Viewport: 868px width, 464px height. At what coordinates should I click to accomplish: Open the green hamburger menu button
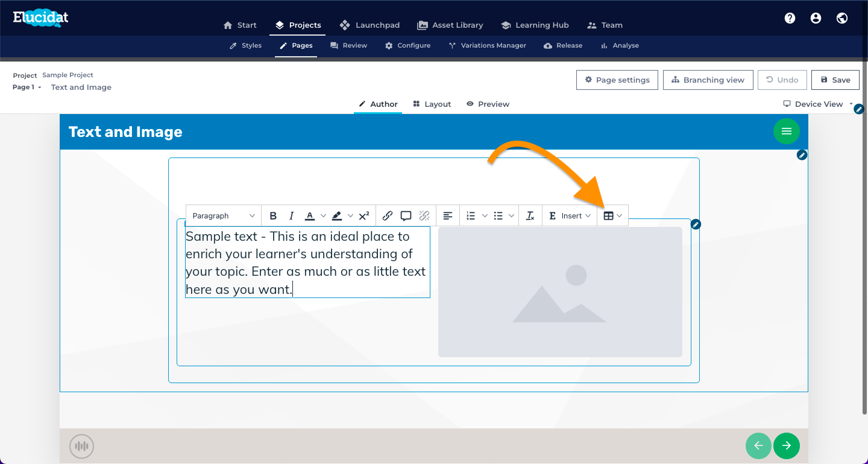click(x=787, y=131)
